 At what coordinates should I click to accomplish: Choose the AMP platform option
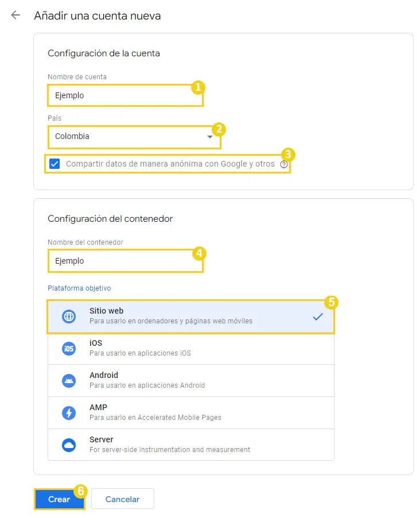191,413
